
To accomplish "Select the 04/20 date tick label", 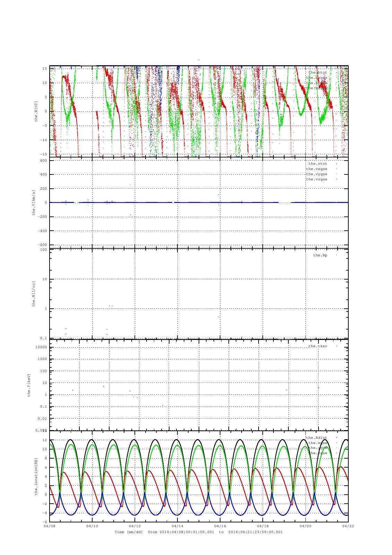I will (305, 526).
